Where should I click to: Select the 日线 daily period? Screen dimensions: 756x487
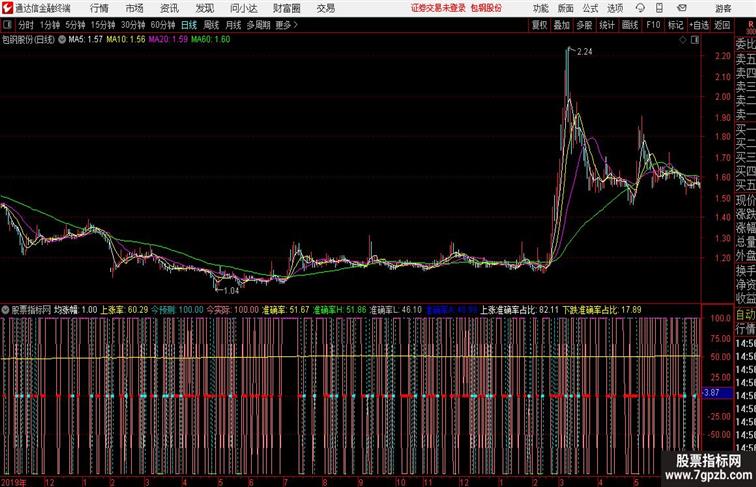tap(189, 25)
